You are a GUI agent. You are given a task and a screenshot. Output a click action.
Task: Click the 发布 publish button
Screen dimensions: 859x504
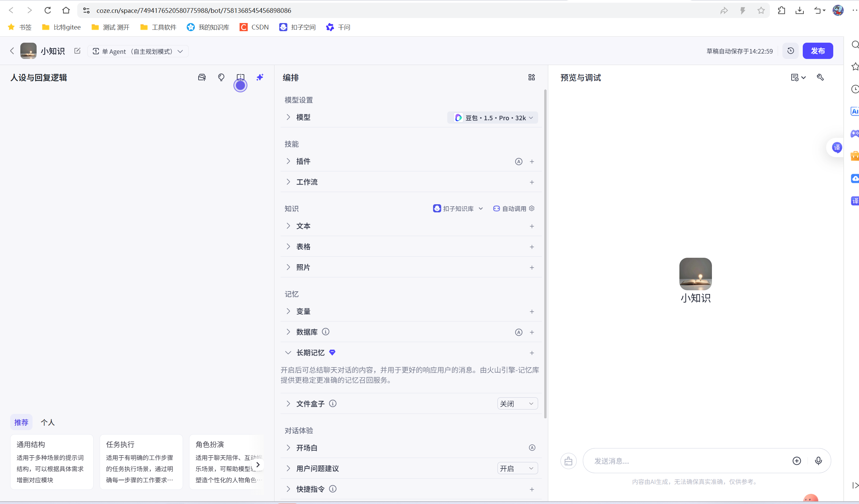tap(817, 51)
